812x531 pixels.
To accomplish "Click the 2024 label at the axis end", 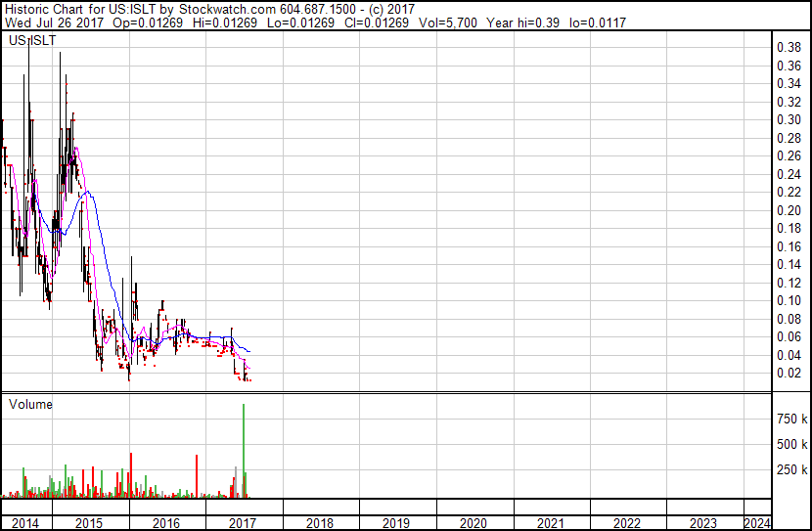I will pyautogui.click(x=756, y=523).
